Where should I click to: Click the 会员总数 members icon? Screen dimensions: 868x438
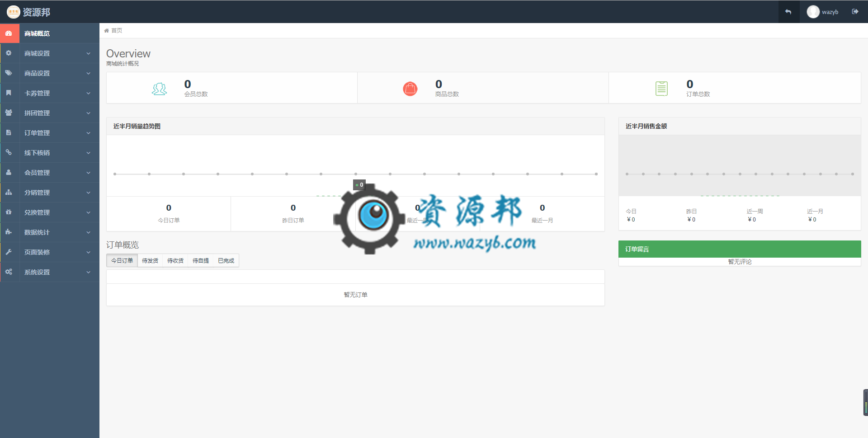pos(159,89)
